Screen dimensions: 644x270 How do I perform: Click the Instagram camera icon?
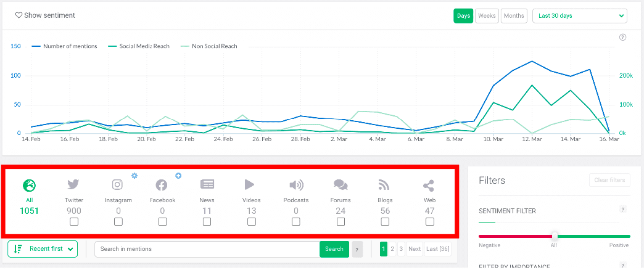coord(117,185)
